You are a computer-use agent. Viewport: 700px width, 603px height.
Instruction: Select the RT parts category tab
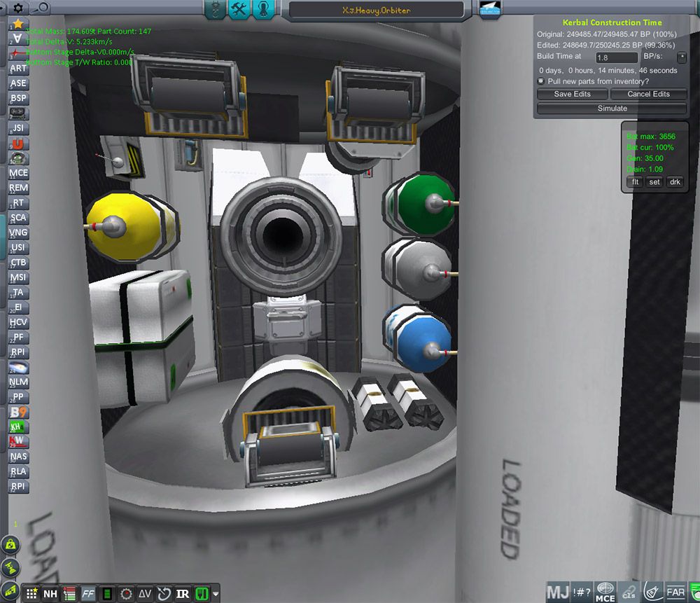click(18, 203)
